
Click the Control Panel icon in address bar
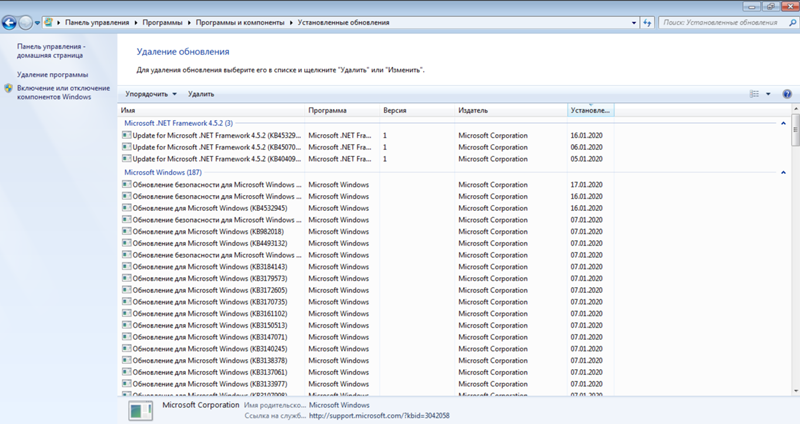coord(48,22)
